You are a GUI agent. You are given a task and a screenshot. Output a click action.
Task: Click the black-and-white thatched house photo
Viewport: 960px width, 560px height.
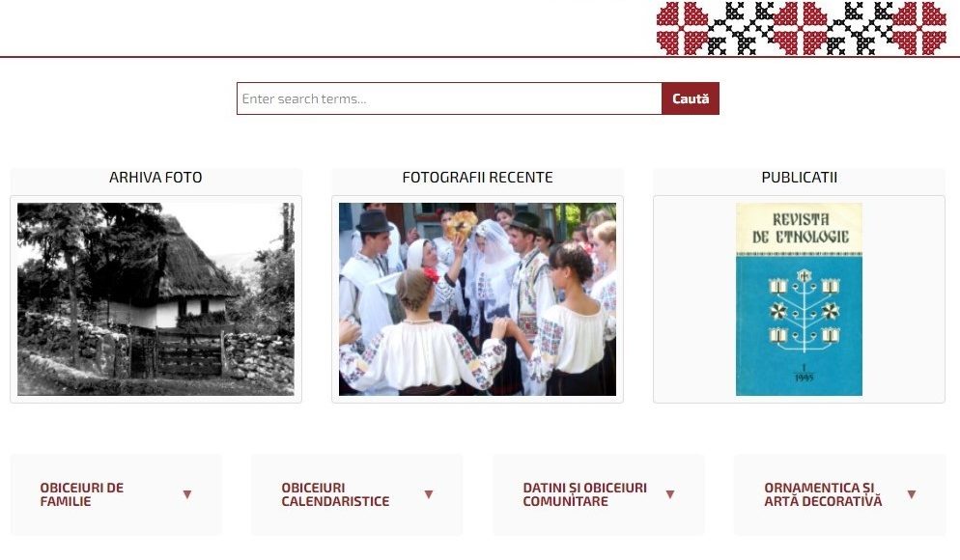coord(155,299)
